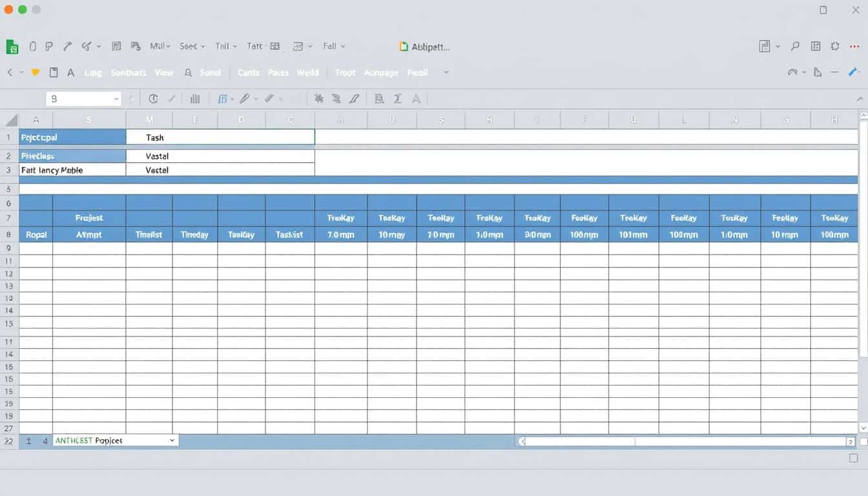This screenshot has height=496, width=868.
Task: Click the green spreadsheet app icon
Action: coord(12,46)
